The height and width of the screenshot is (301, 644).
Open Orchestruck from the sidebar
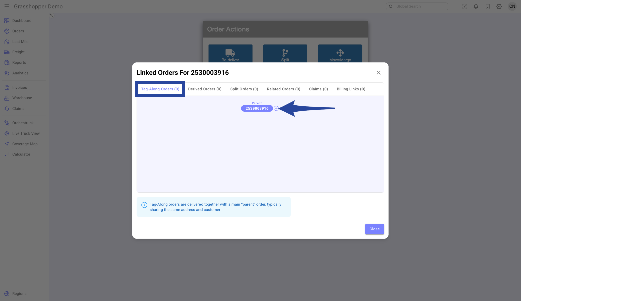pyautogui.click(x=23, y=123)
